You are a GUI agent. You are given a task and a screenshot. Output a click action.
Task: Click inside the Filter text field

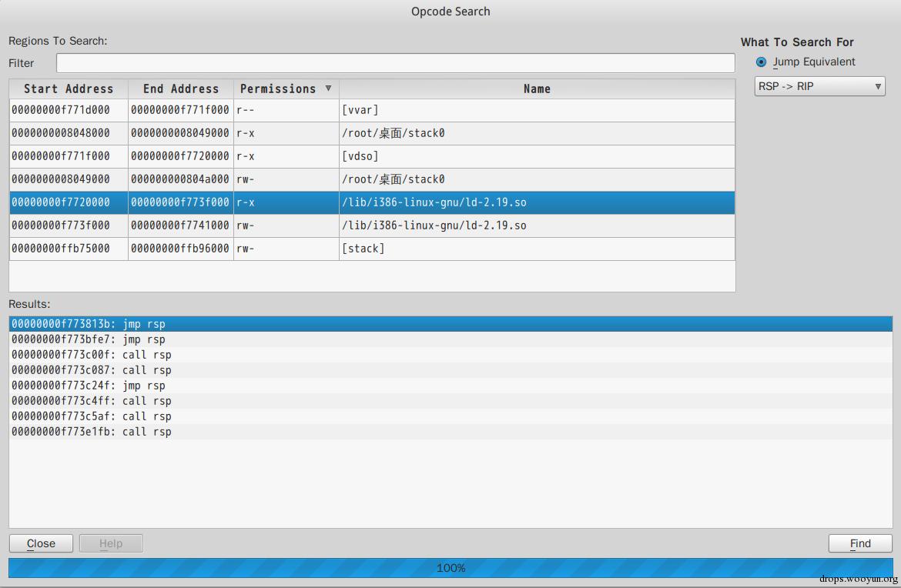(x=395, y=63)
